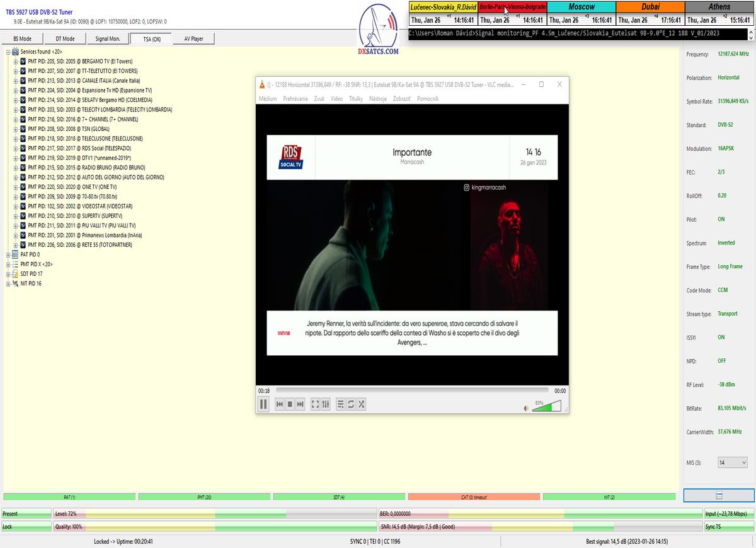Skip to next media in VLC
Screen dimensions: 756x548
click(x=301, y=404)
